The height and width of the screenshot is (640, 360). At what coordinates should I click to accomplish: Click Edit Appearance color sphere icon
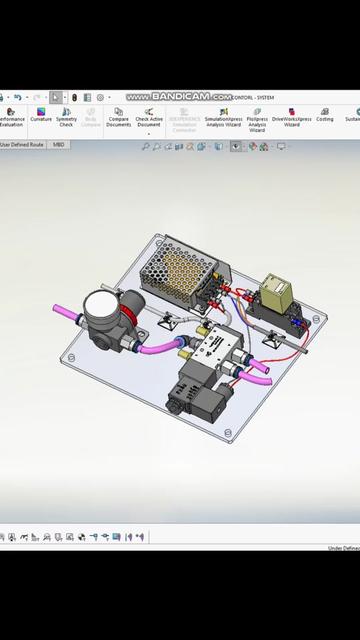253,147
